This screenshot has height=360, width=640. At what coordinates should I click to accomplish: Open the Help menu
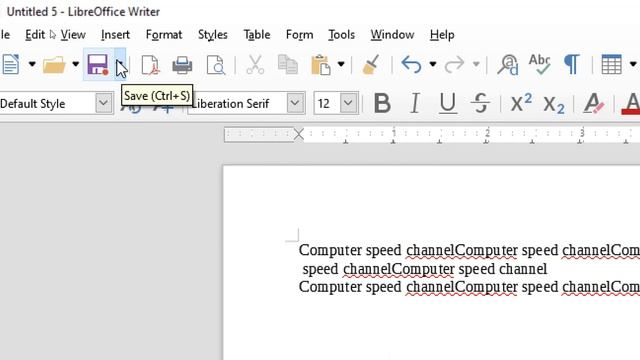[442, 35]
